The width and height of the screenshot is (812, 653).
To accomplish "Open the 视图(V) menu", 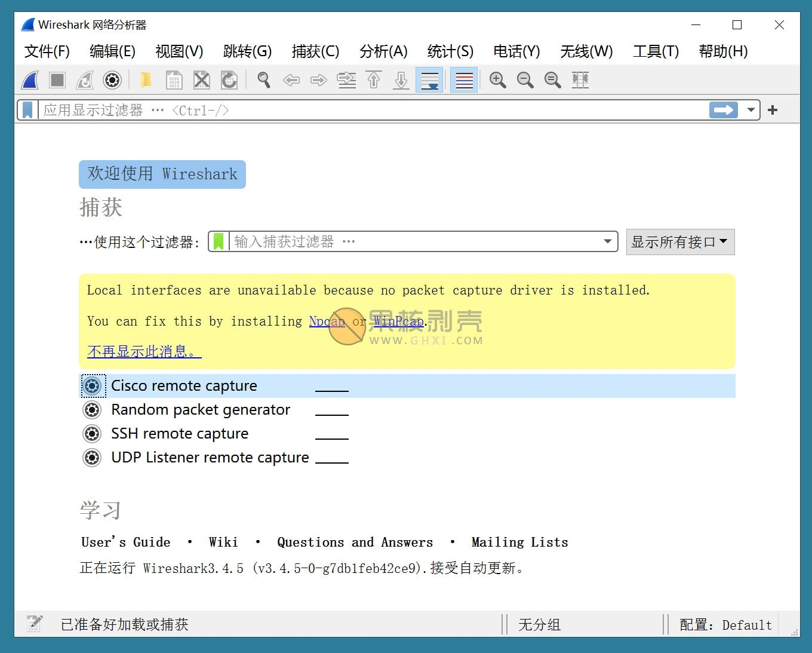I will pyautogui.click(x=179, y=51).
